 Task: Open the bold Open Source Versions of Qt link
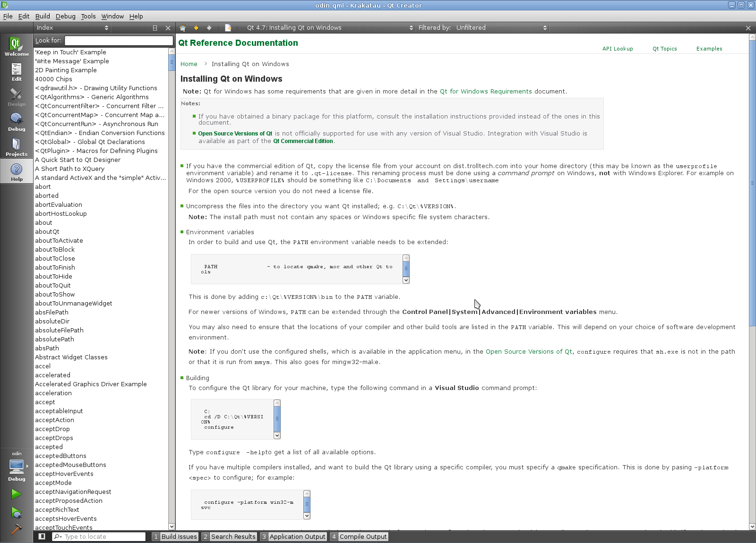point(235,134)
